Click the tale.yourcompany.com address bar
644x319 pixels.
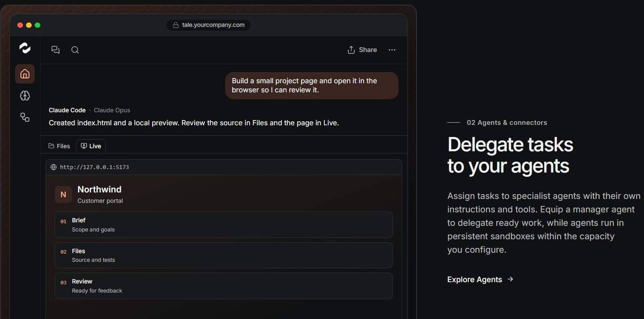pos(209,25)
